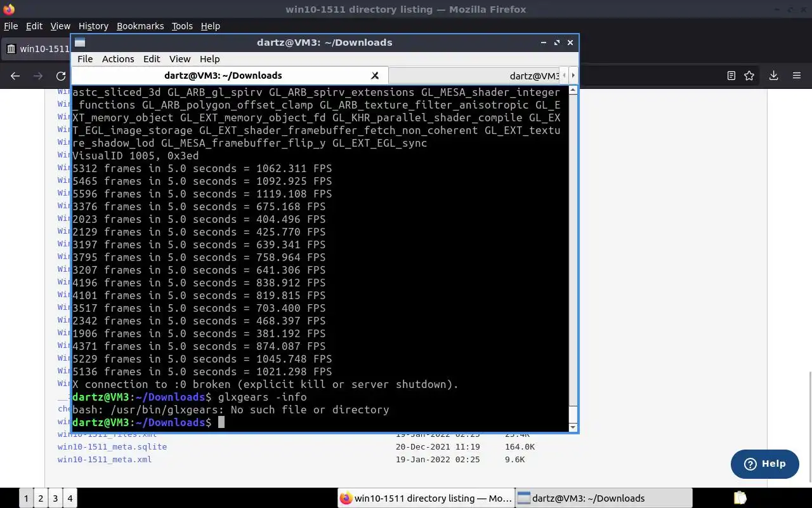Click the clipboard tray icon in taskbar
Screen dimensions: 812x508
point(740,498)
